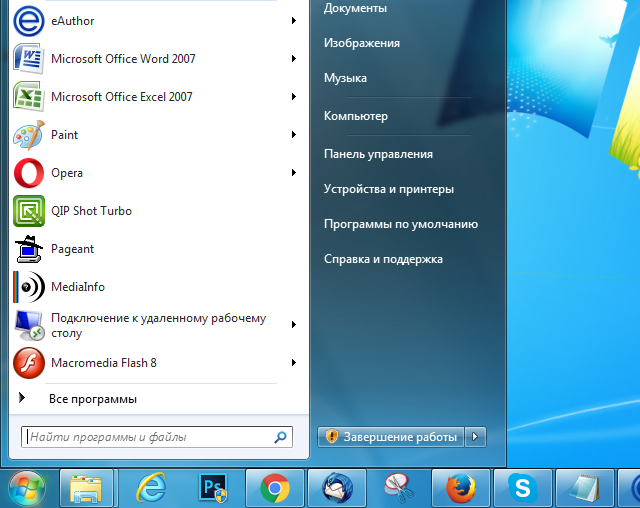Image resolution: width=640 pixels, height=508 pixels.
Task: Select the Paint program label
Action: (64, 135)
